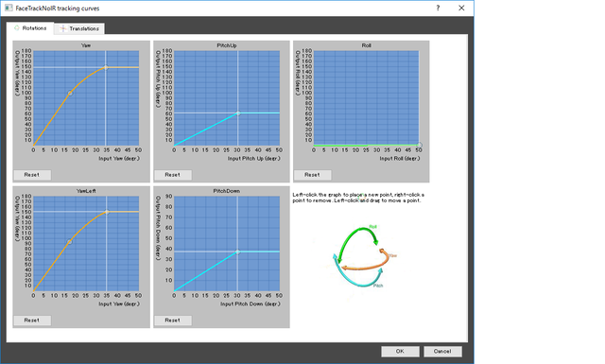Confirm curves with the OK button
Viewport: 605px width, 364px height.
(400, 352)
